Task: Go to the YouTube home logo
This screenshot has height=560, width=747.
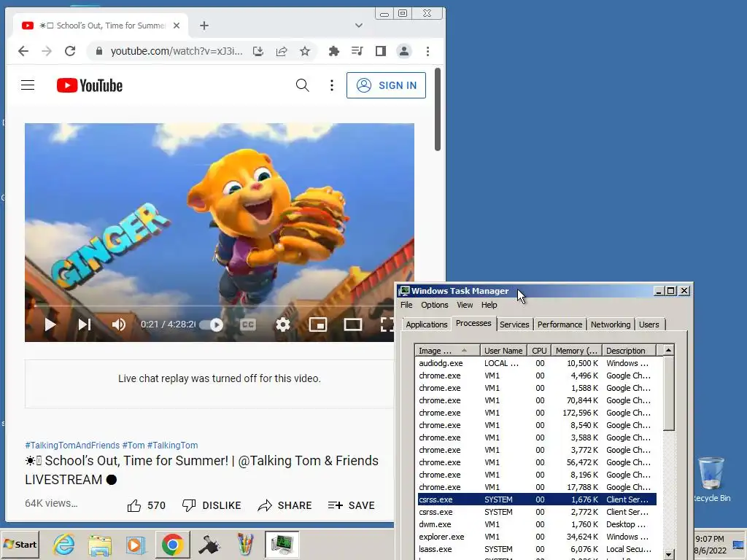Action: 90,85
